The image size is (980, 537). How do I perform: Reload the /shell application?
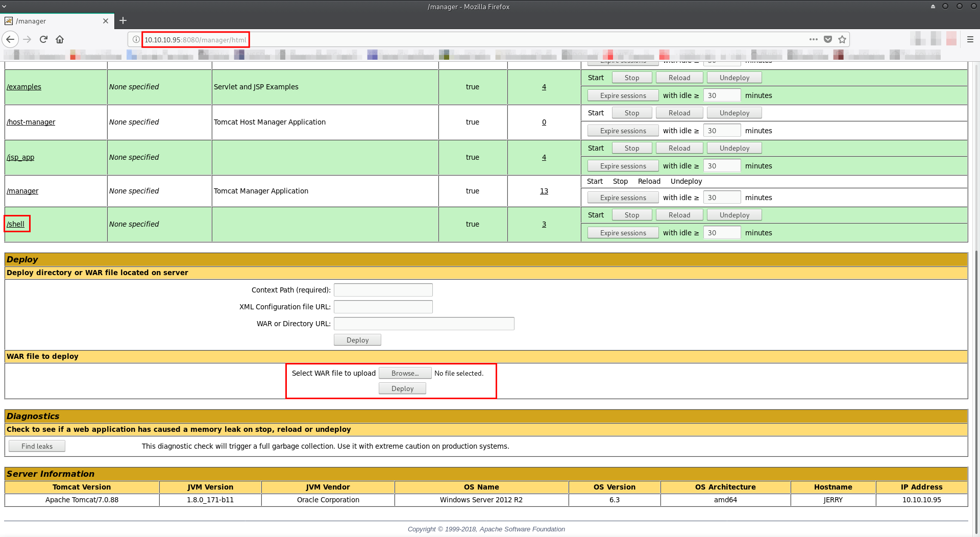(x=679, y=215)
